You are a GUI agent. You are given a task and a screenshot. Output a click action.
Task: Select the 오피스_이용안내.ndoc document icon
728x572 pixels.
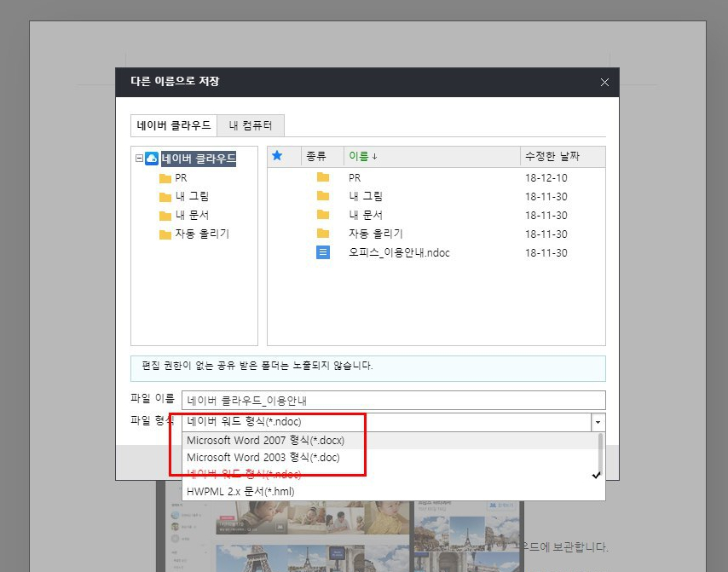322,252
